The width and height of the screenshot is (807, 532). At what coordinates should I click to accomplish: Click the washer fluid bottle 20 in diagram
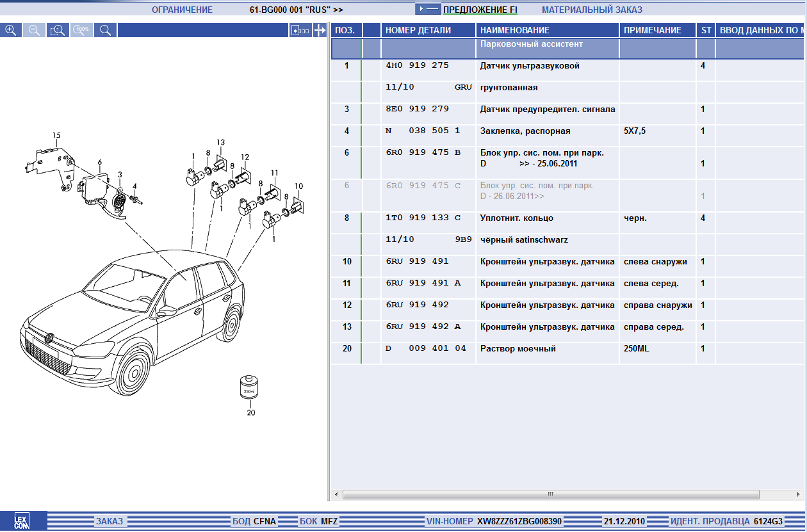pos(248,387)
